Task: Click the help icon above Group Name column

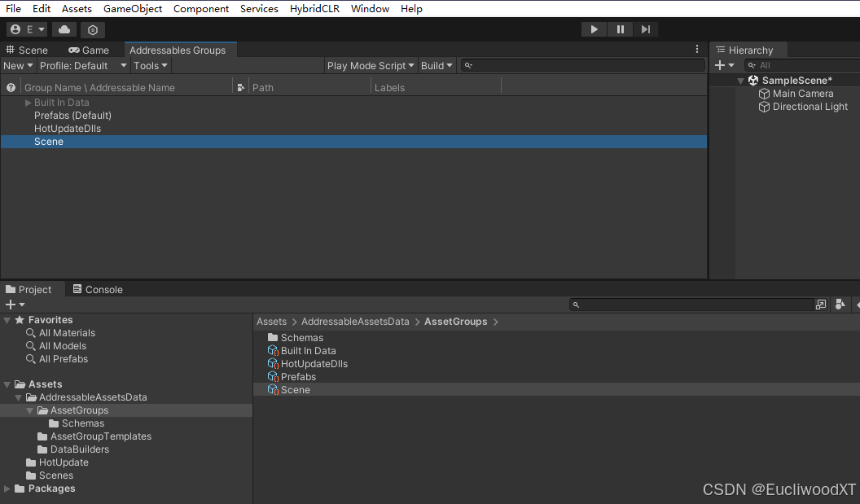Action: pos(9,87)
